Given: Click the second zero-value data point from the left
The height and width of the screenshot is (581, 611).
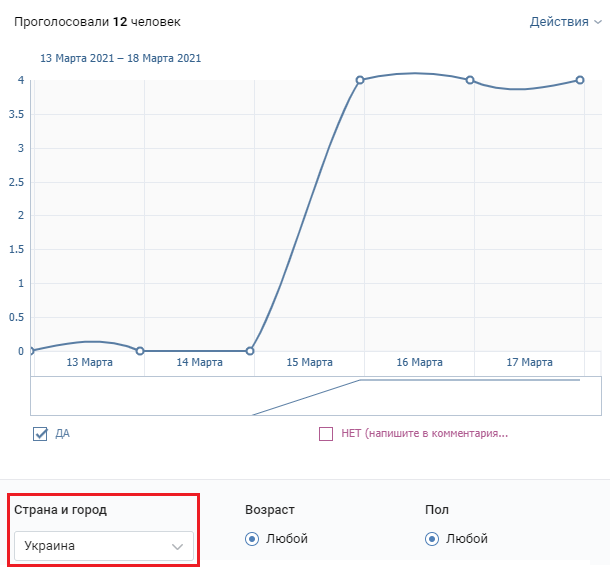Looking at the screenshot, I should tap(140, 351).
